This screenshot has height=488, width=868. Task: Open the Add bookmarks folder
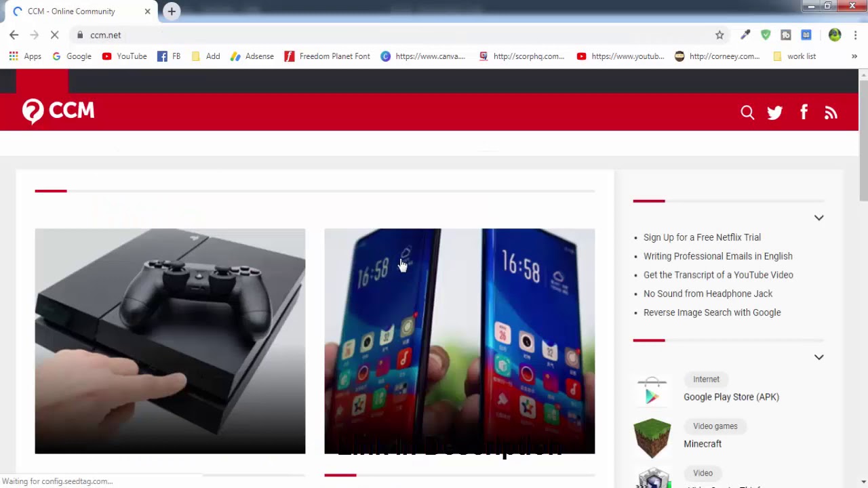pyautogui.click(x=205, y=56)
